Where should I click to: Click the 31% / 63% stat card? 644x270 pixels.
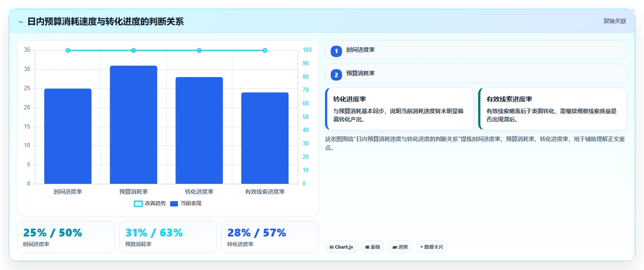[168, 237]
